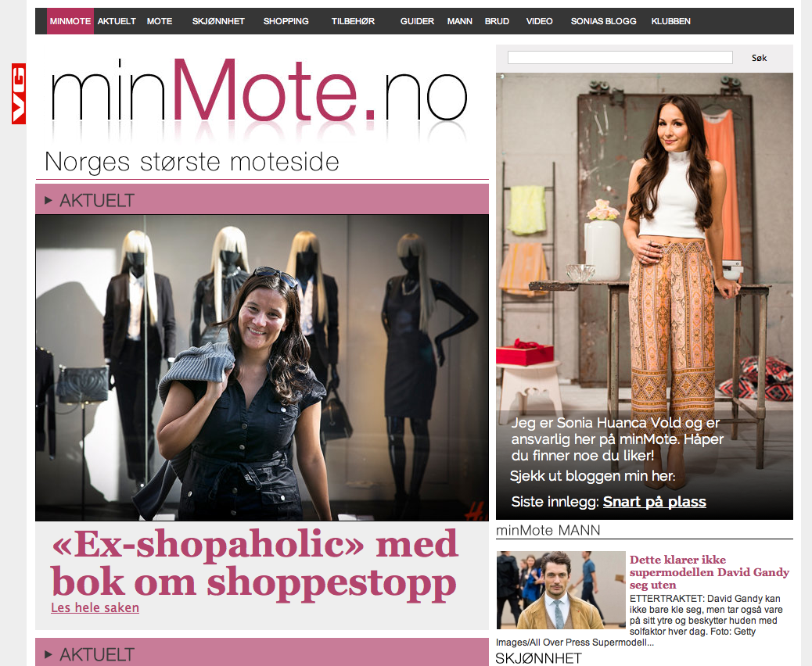Click the search input field
Viewport: 812px width, 666px height.
(x=620, y=57)
